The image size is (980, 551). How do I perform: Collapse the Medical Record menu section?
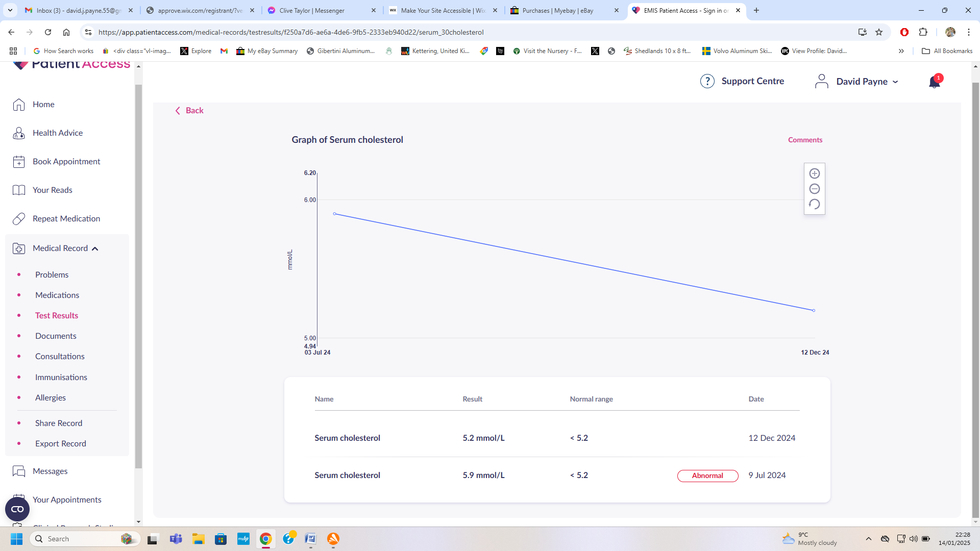[95, 248]
